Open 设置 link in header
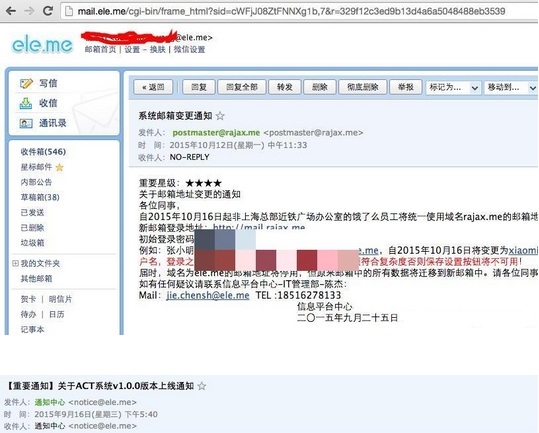This screenshot has height=433, width=539. [132, 49]
